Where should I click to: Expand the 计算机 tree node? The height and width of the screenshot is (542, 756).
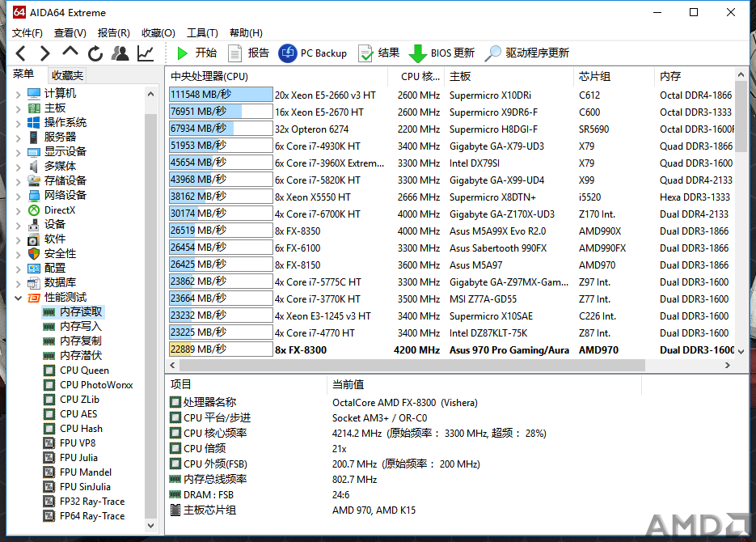(19, 94)
